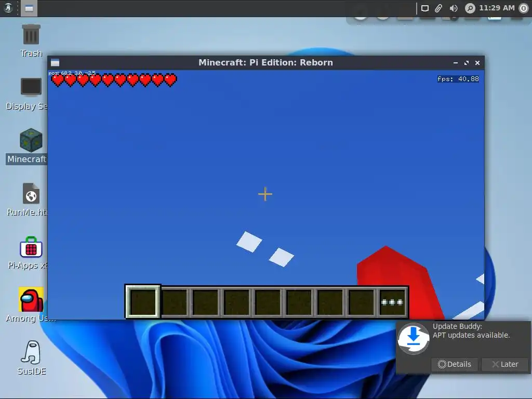Minimize the Minecraft: Pi Edition window

[x=455, y=63]
